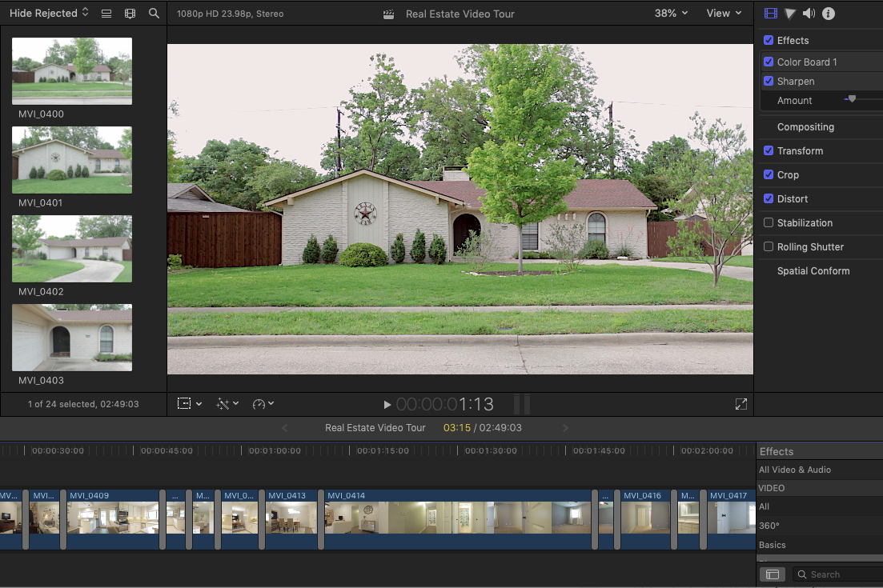This screenshot has height=588, width=883.
Task: Open the retime speedometer control
Action: pyautogui.click(x=260, y=404)
